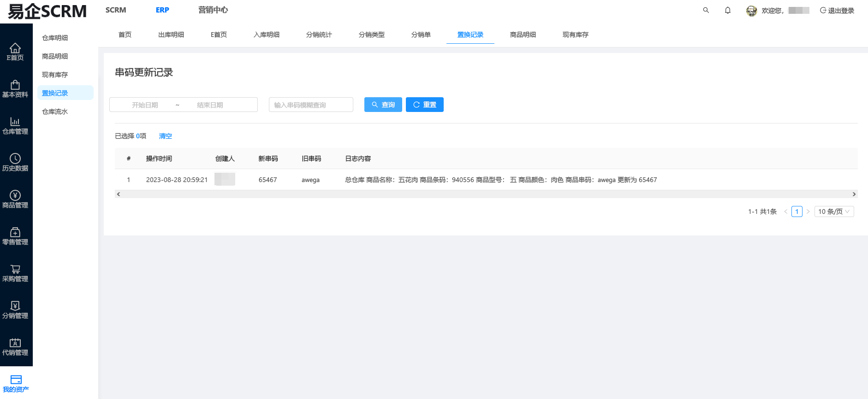Open 分销管理 sidebar section
The height and width of the screenshot is (399, 868).
[x=15, y=310]
